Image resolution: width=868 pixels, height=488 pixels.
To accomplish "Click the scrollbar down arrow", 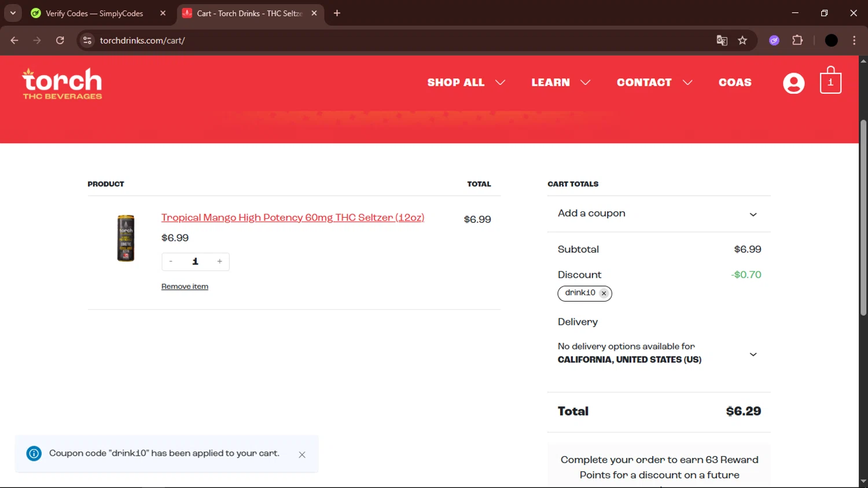I will [x=863, y=481].
